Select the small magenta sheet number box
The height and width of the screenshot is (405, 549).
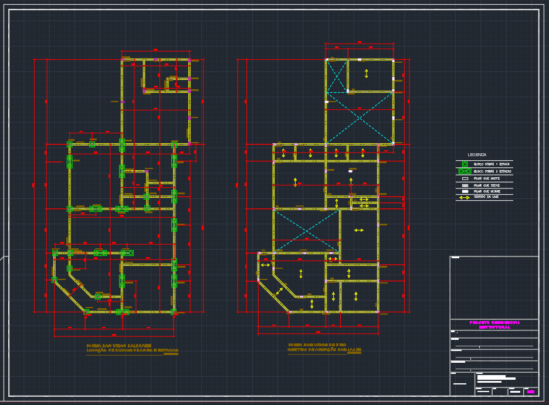coord(530,392)
